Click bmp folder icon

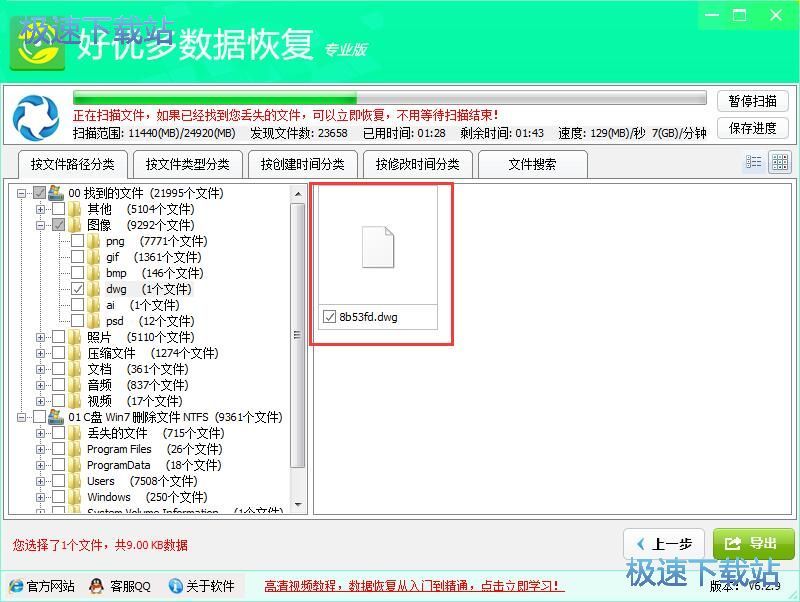(93, 273)
